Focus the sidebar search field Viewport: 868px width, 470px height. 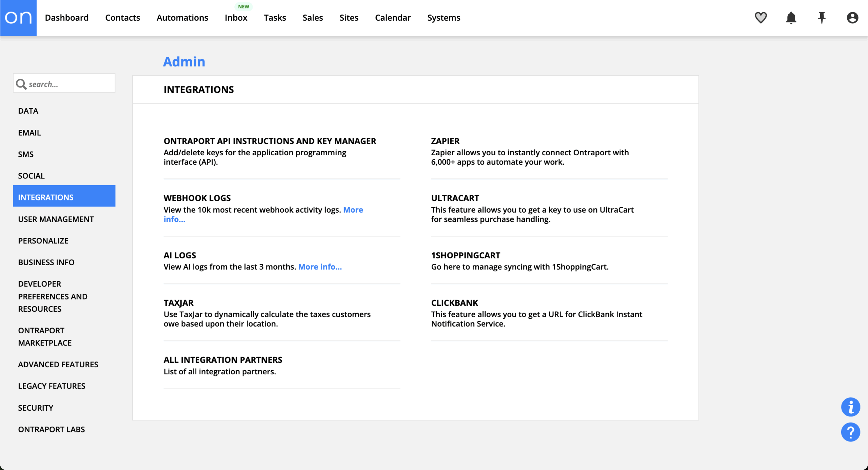(x=64, y=83)
